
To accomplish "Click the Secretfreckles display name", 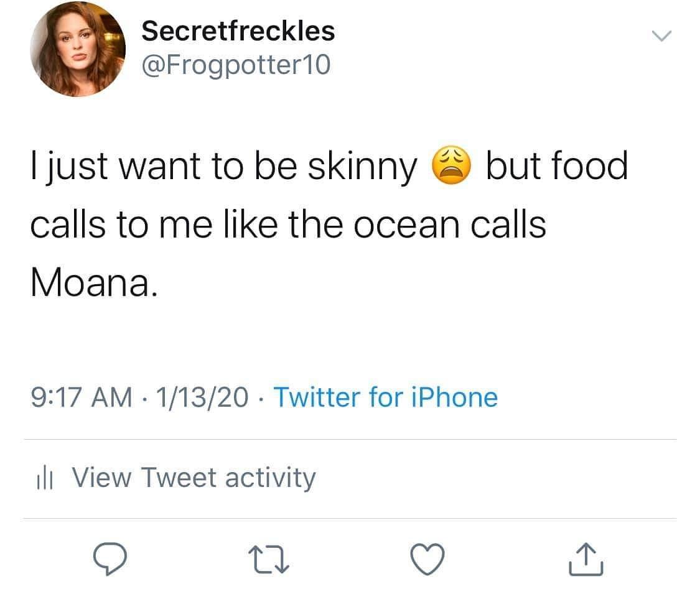I will pos(238,30).
